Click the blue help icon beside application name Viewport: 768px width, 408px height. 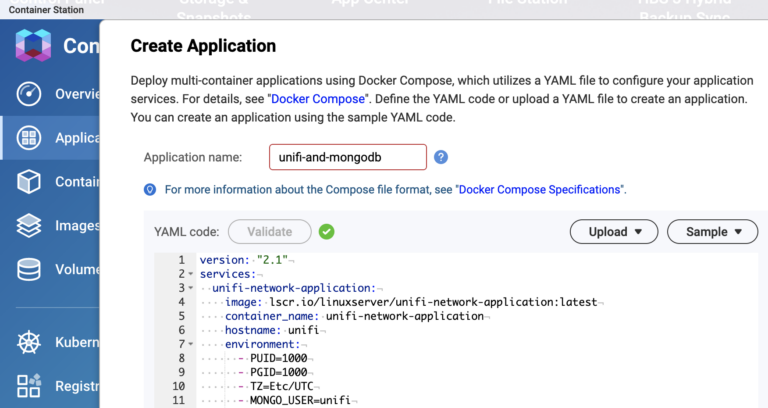click(441, 157)
